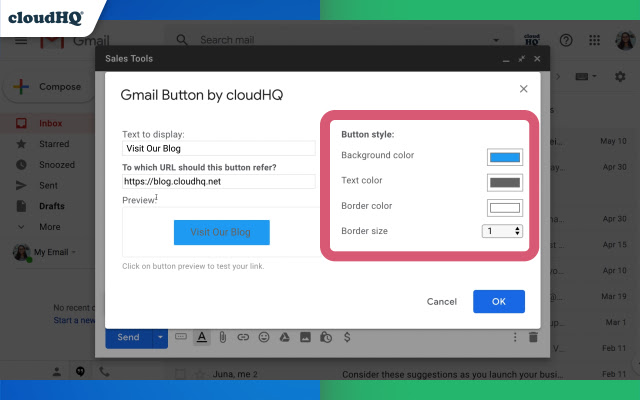This screenshot has height=400, width=640.
Task: Open the Sent folder
Action: click(46, 186)
